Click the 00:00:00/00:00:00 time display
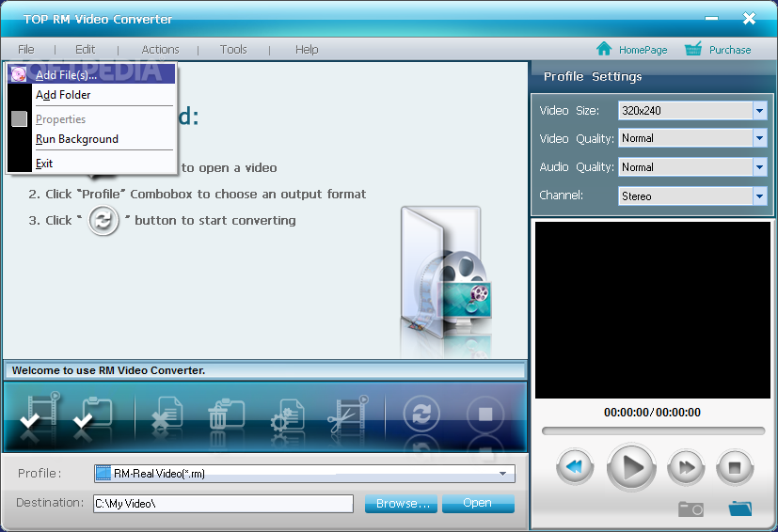This screenshot has height=532, width=778. [x=652, y=412]
